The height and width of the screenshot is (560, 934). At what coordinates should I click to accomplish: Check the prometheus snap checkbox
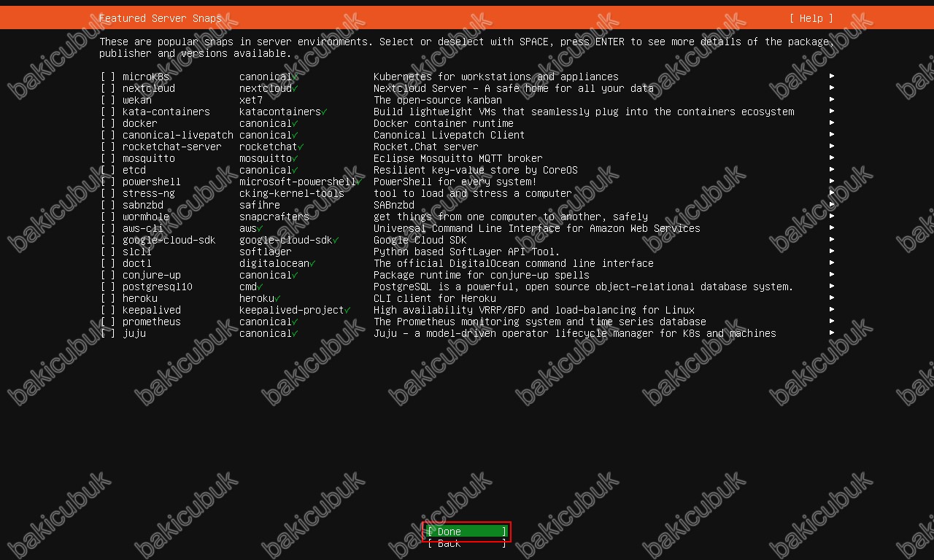[108, 322]
